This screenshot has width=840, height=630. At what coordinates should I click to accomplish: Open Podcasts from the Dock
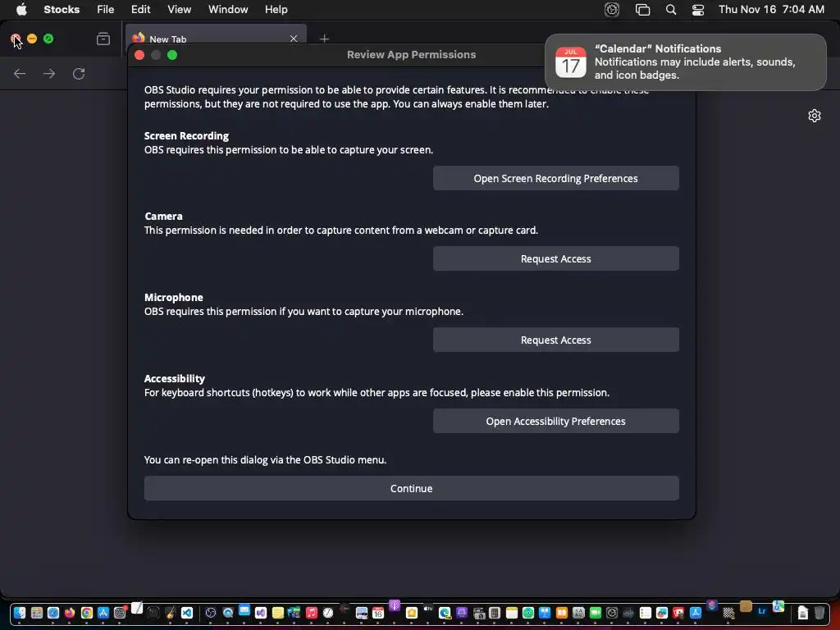pyautogui.click(x=395, y=606)
